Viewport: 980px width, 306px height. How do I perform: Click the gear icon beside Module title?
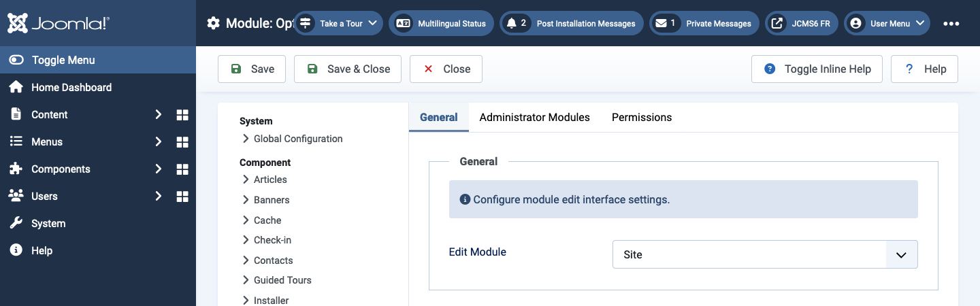tap(214, 23)
